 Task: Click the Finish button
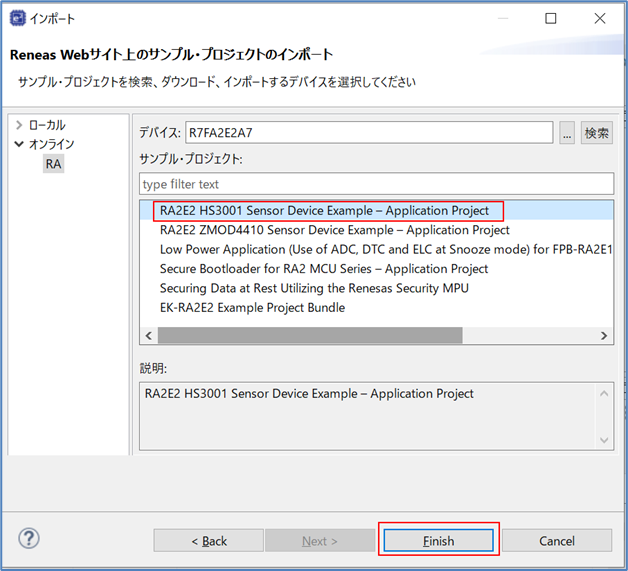439,541
